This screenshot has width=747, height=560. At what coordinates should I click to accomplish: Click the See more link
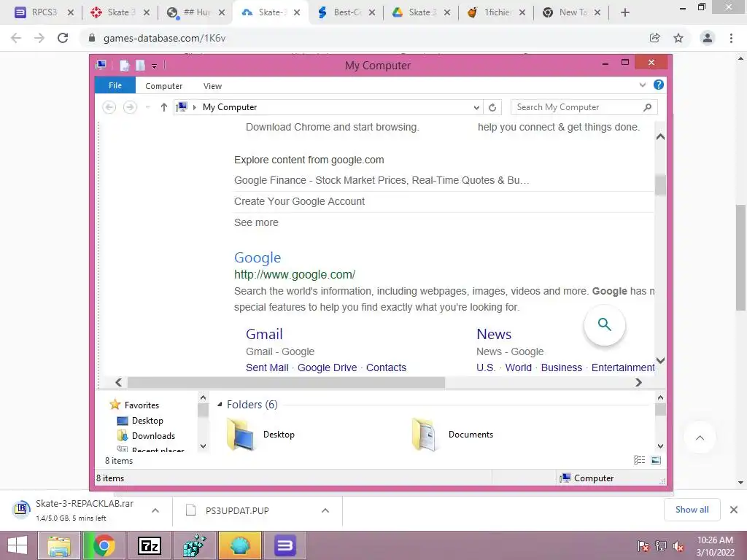(256, 222)
